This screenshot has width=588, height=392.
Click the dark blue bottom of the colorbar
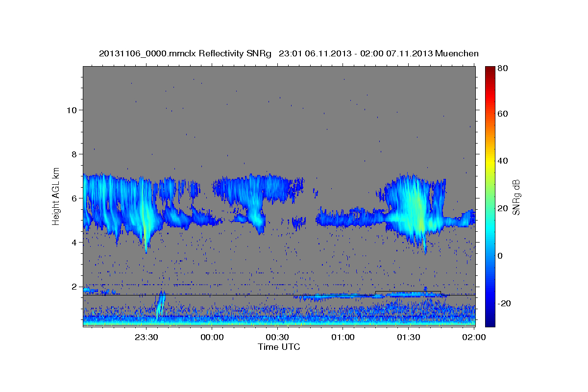click(490, 322)
